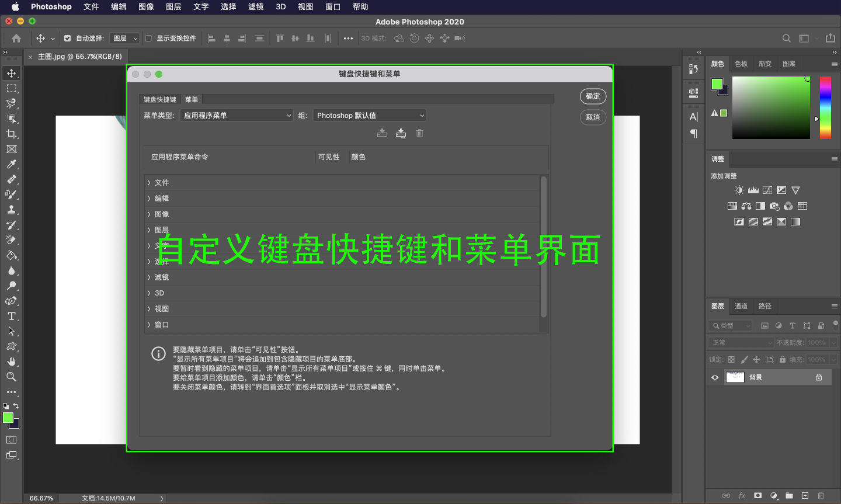841x504 pixels.
Task: Open the 组 Photoshop 默认值 dropdown
Action: coord(369,115)
